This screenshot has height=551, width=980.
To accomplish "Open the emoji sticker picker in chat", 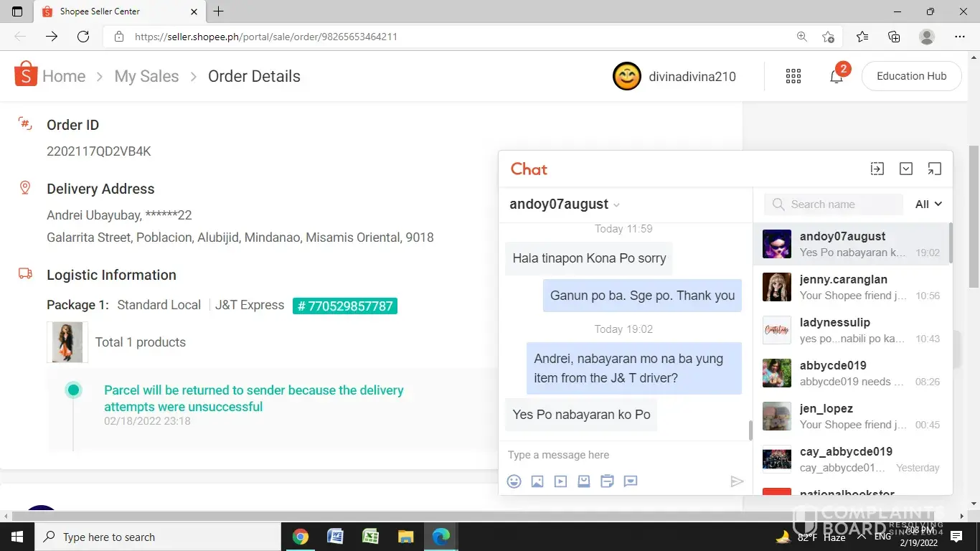I will click(x=514, y=481).
